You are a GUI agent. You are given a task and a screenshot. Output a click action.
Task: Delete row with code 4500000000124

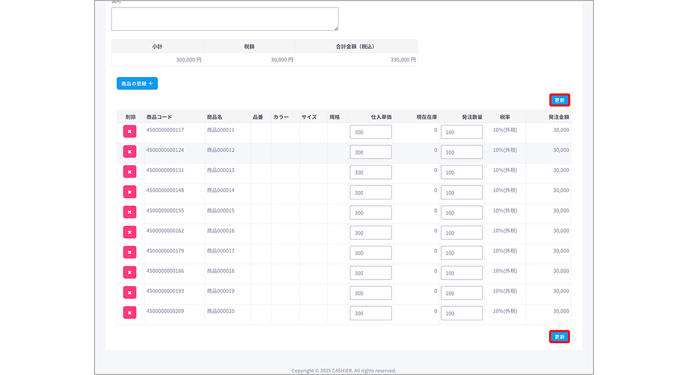point(129,152)
